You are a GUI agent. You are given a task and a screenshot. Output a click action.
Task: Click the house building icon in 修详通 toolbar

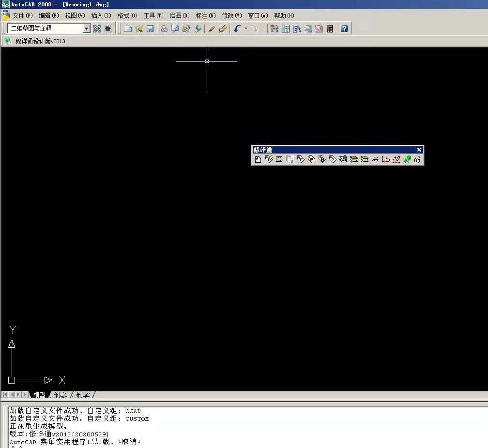pos(418,159)
